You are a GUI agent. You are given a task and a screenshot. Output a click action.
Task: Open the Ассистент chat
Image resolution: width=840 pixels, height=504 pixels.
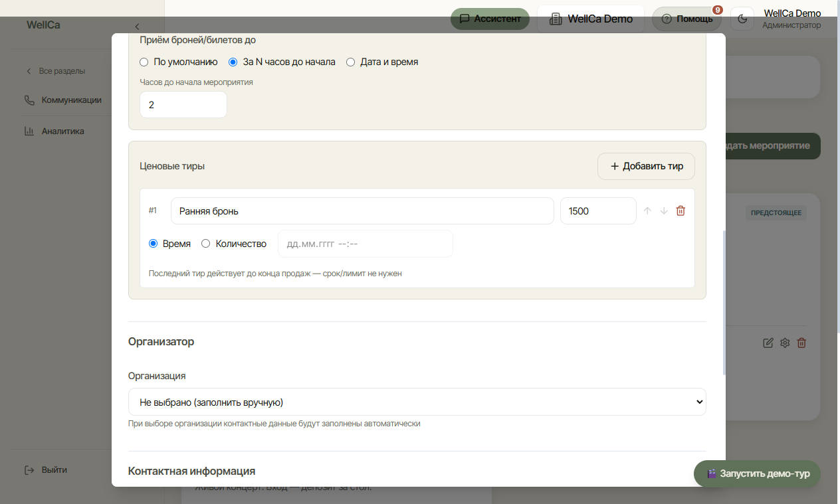click(490, 19)
